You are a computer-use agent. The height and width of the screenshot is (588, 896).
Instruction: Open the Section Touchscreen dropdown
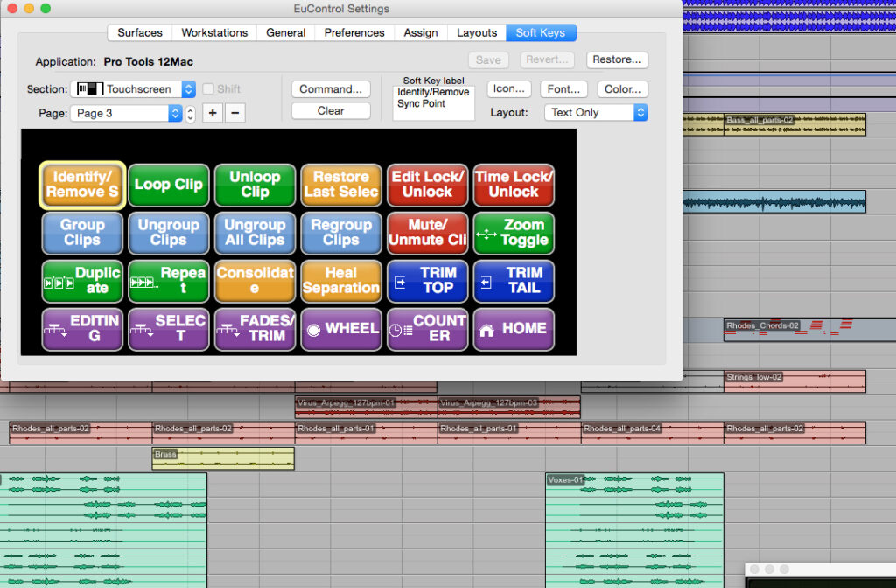(x=133, y=89)
